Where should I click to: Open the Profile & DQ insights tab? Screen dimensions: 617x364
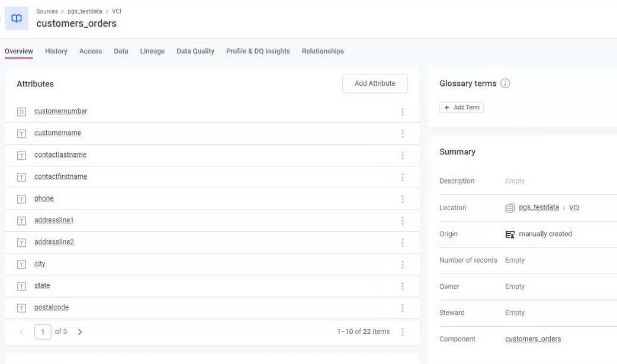[x=258, y=51]
